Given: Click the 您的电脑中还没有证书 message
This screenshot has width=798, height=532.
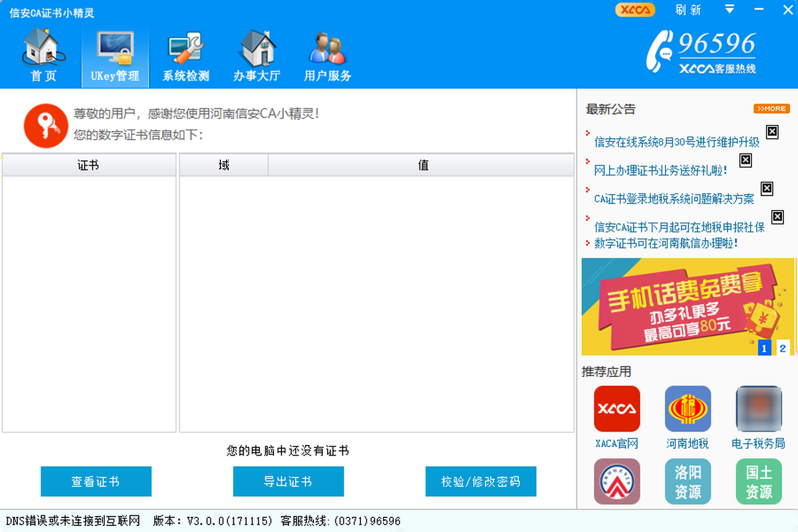Looking at the screenshot, I should point(288,451).
